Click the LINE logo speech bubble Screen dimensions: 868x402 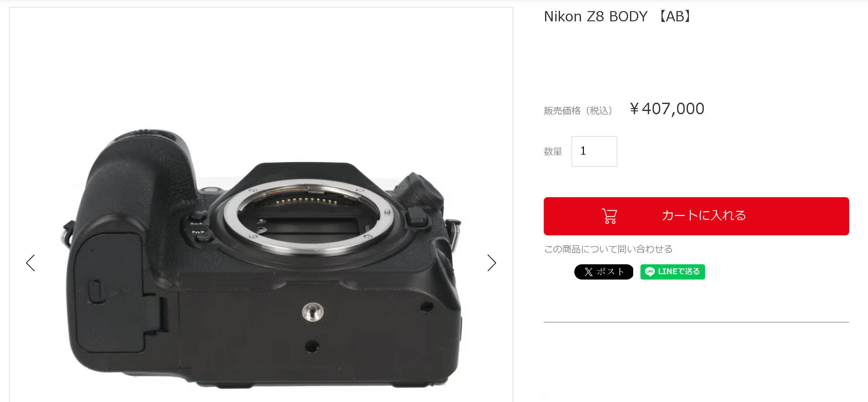tap(649, 272)
